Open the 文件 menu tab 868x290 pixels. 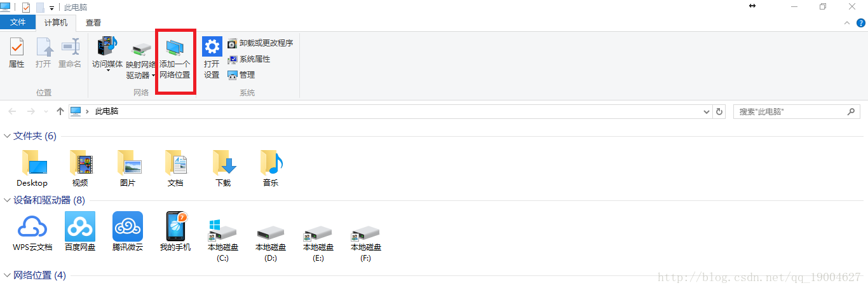click(18, 23)
